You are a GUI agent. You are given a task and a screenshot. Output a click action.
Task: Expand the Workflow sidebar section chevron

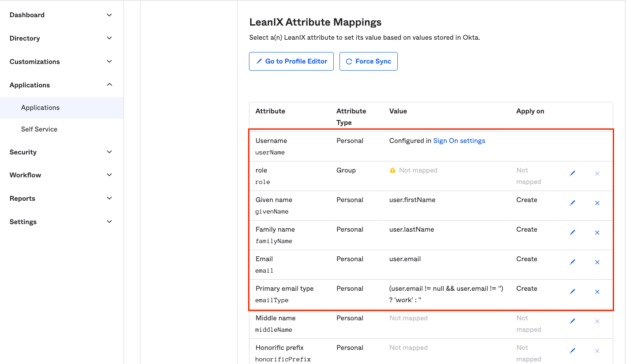click(x=109, y=175)
